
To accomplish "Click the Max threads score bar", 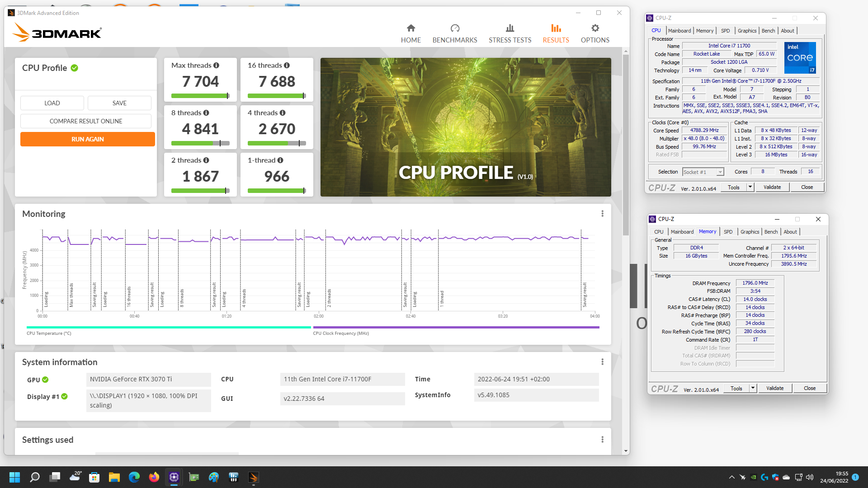I will tap(200, 96).
